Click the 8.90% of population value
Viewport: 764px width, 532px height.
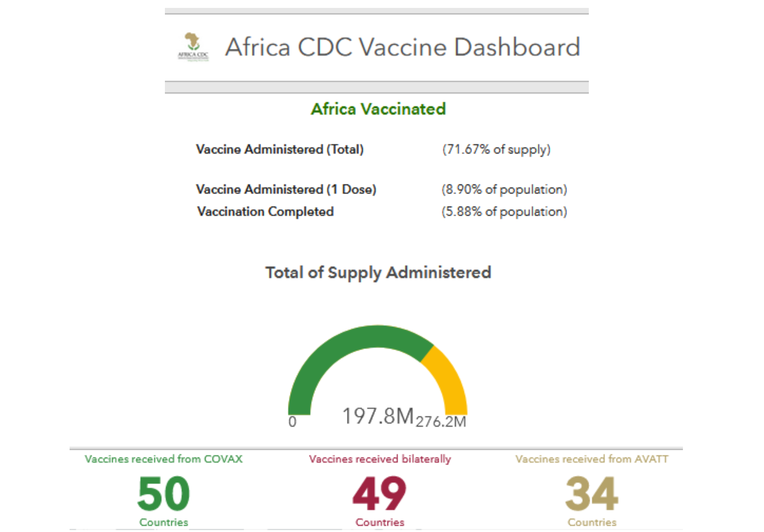(504, 189)
